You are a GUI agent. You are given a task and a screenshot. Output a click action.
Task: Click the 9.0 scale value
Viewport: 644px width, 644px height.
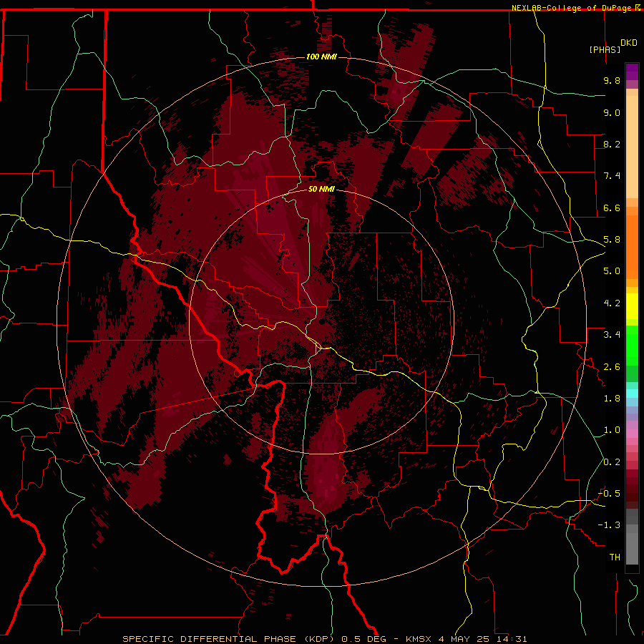coord(612,112)
